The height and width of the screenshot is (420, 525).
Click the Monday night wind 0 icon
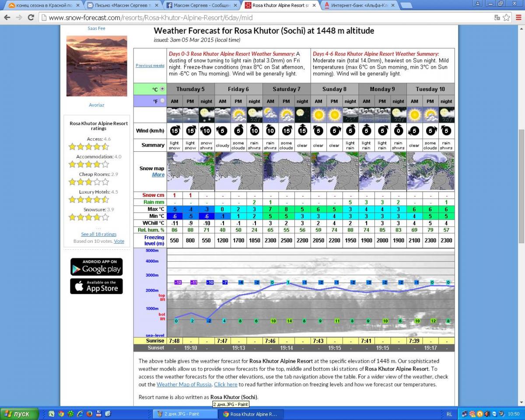[x=398, y=131]
